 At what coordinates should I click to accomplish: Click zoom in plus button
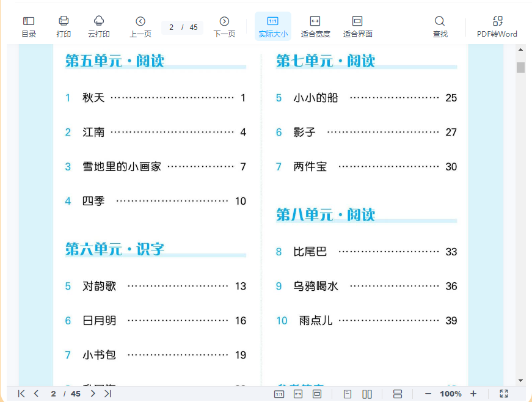(x=473, y=394)
